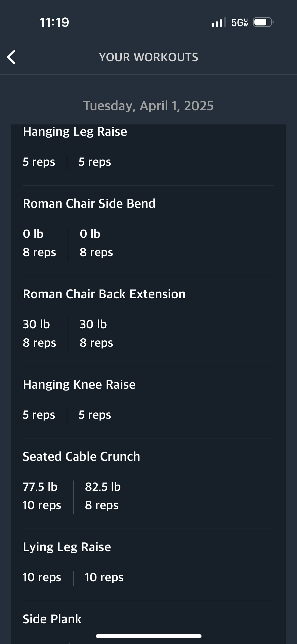The width and height of the screenshot is (297, 644).
Task: Tap first 30 lb Back Extension set
Action: click(39, 333)
